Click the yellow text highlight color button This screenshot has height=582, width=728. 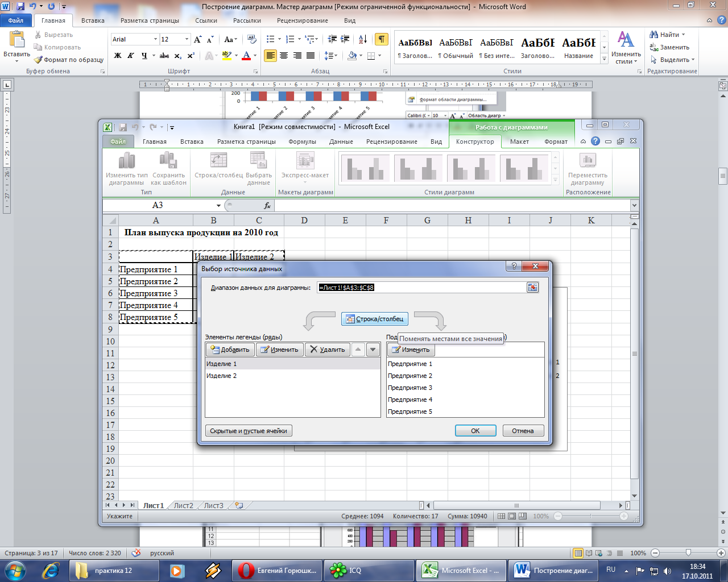[x=226, y=56]
